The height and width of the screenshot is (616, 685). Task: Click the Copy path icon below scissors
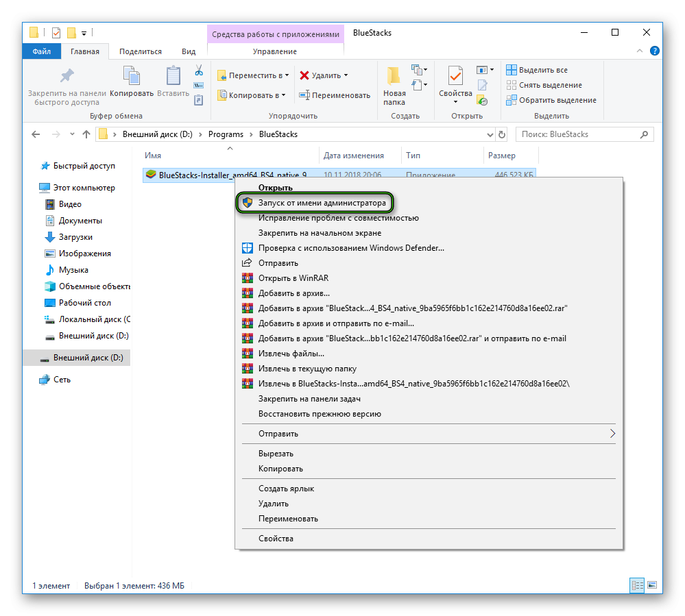199,86
